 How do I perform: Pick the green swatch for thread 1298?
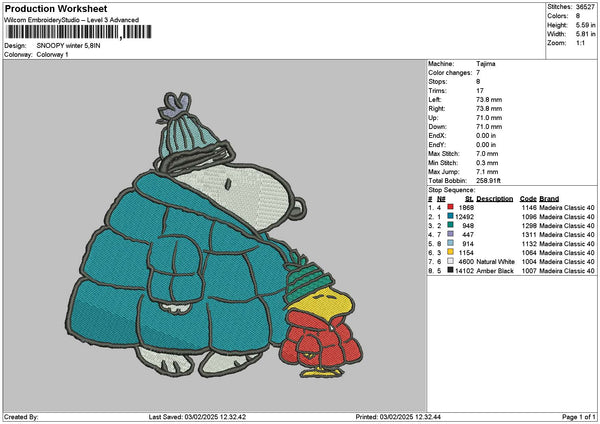click(450, 225)
